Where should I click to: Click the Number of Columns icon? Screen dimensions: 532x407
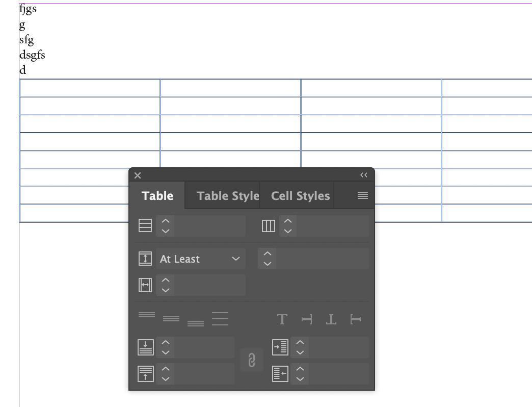[268, 225]
